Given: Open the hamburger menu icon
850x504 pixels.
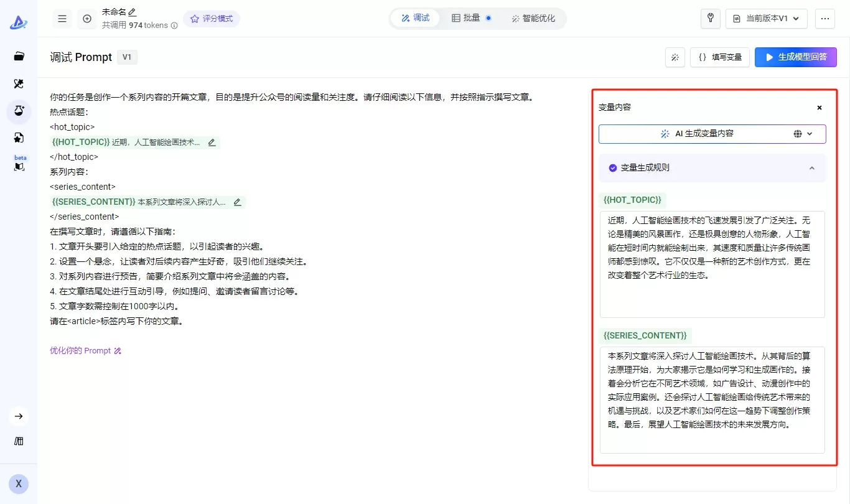Looking at the screenshot, I should pos(62,19).
